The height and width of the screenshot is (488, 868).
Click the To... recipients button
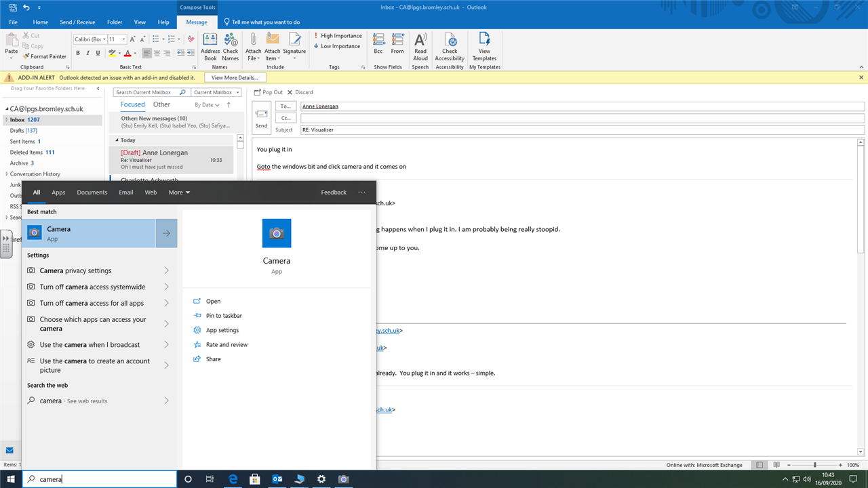pyautogui.click(x=285, y=106)
